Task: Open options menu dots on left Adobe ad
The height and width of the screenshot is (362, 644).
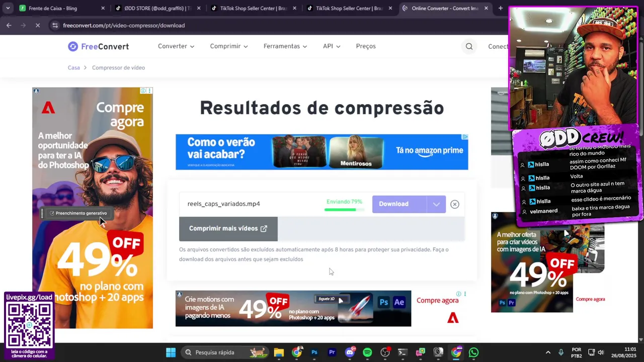Action: coord(149,90)
